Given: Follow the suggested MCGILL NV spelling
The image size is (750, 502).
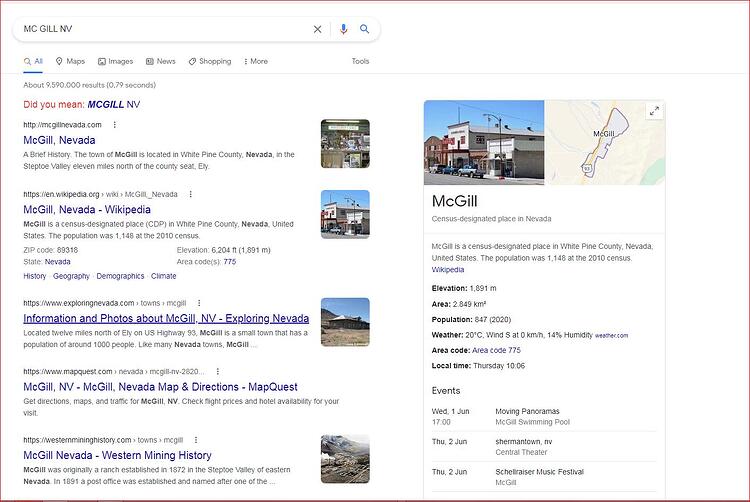Looking at the screenshot, I should click(114, 104).
